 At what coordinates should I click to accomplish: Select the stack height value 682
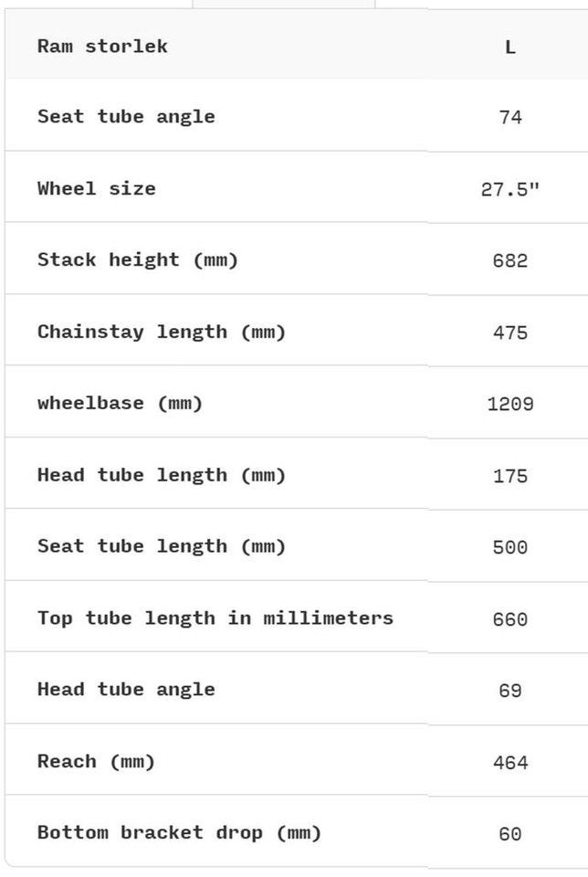coord(509,261)
